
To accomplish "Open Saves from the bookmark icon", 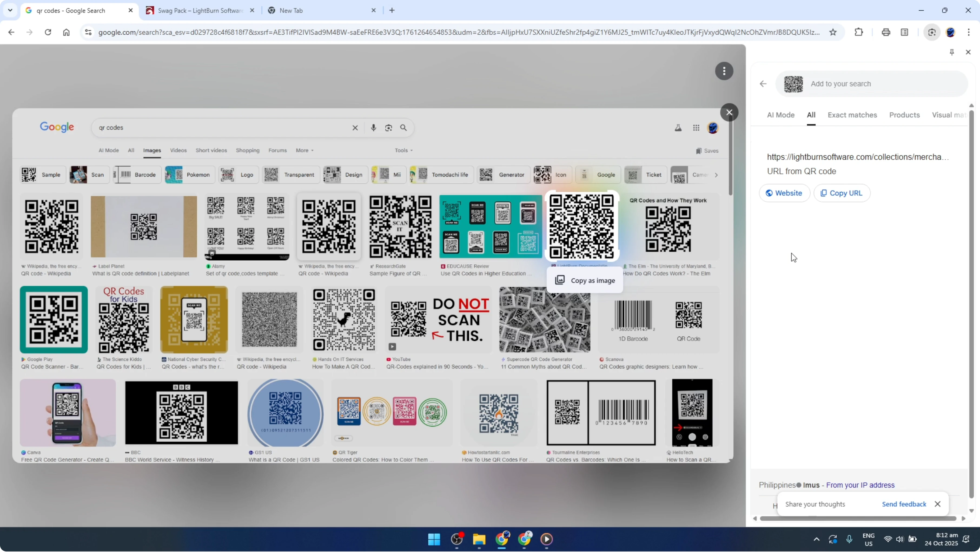I will [x=707, y=151].
